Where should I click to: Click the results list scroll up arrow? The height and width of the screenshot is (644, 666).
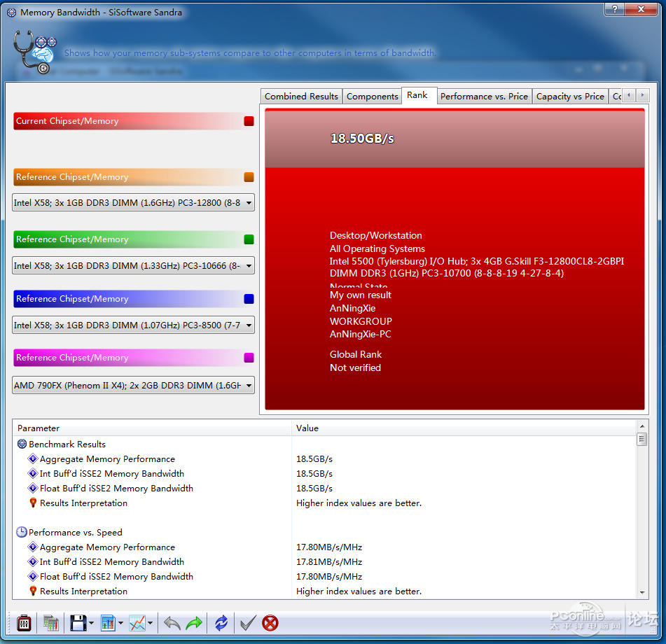(x=641, y=426)
